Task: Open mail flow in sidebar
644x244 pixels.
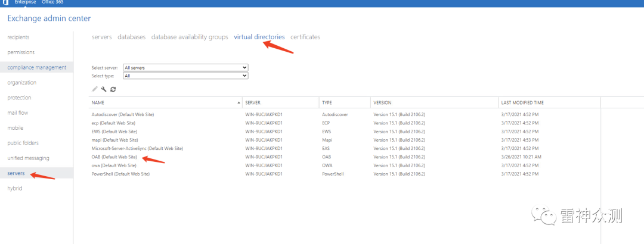Action: [18, 112]
